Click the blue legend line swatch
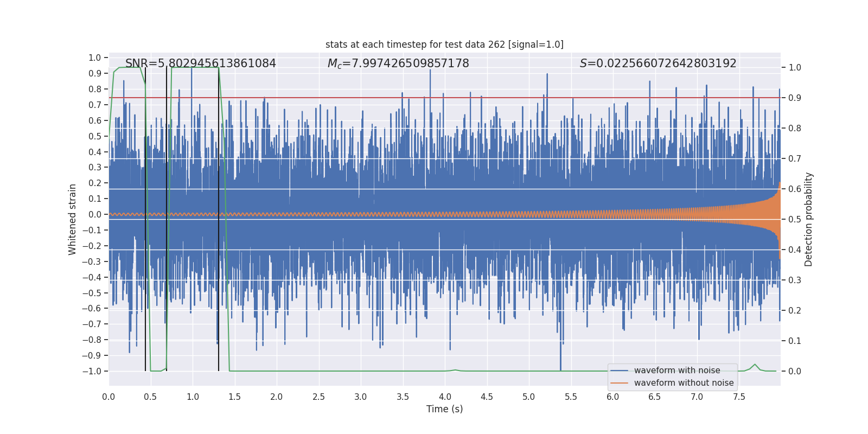This screenshot has height=434, width=868. 619,371
